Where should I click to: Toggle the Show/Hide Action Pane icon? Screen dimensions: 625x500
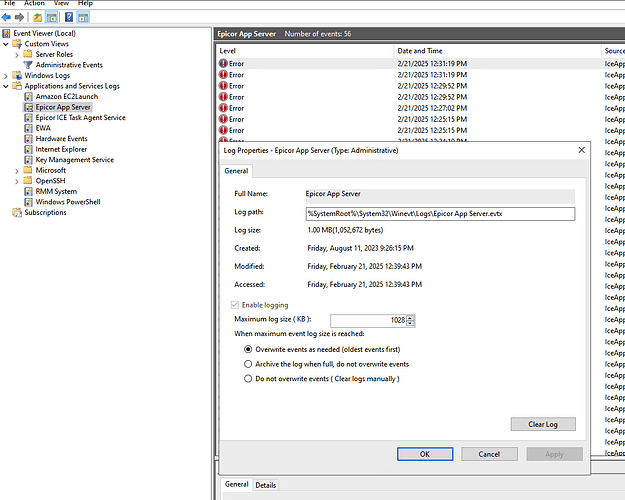pyautogui.click(x=83, y=17)
